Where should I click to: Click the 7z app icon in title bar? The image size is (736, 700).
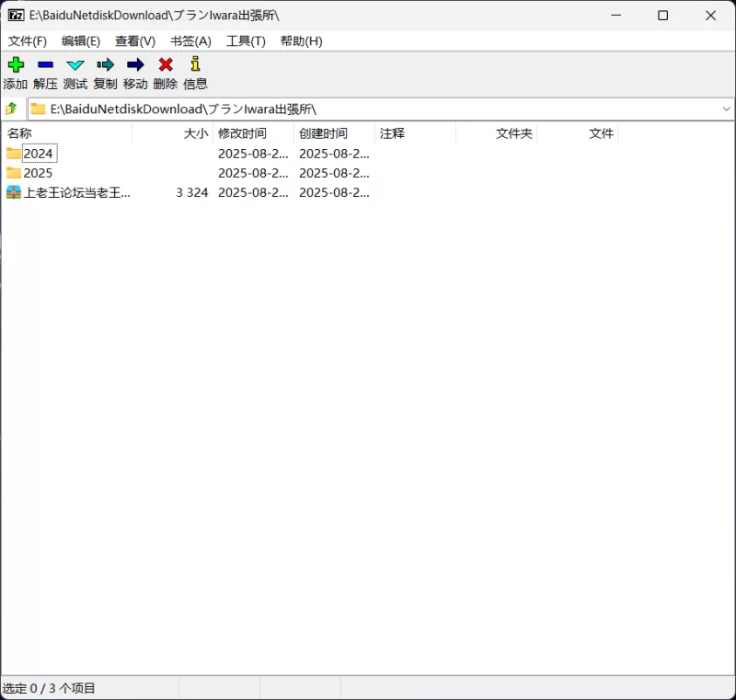pyautogui.click(x=16, y=16)
